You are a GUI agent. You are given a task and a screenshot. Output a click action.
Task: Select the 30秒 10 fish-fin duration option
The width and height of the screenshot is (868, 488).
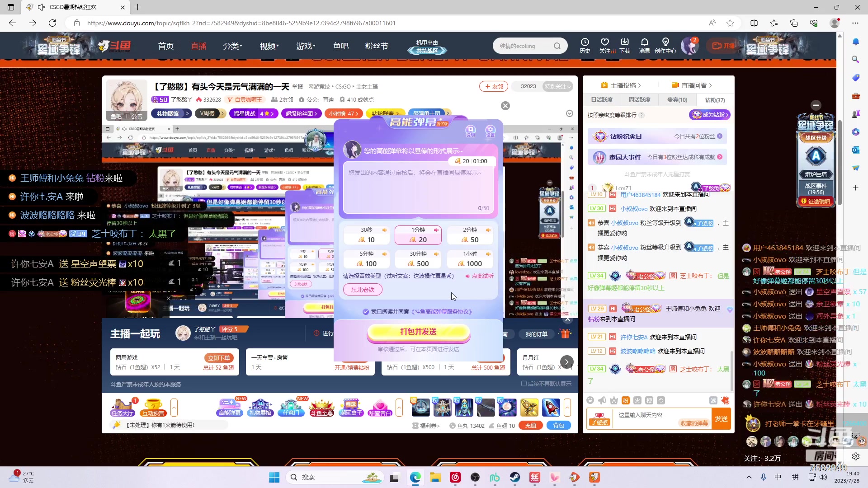click(366, 235)
